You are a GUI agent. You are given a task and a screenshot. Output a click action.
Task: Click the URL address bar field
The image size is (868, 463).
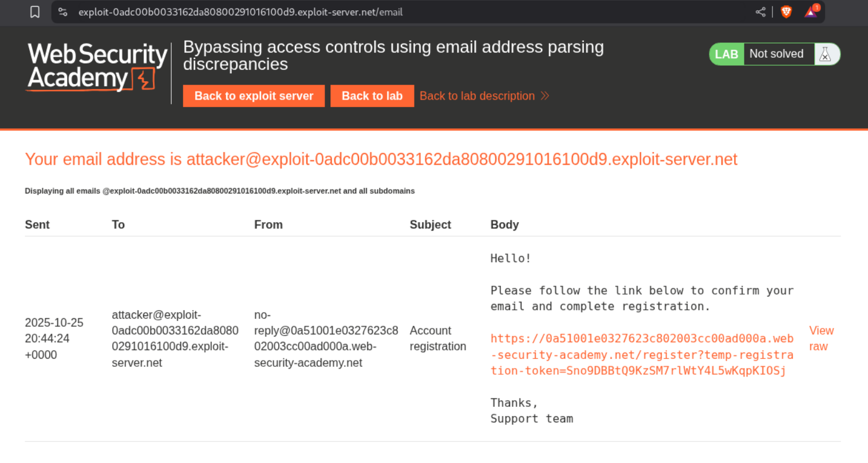pos(401,12)
